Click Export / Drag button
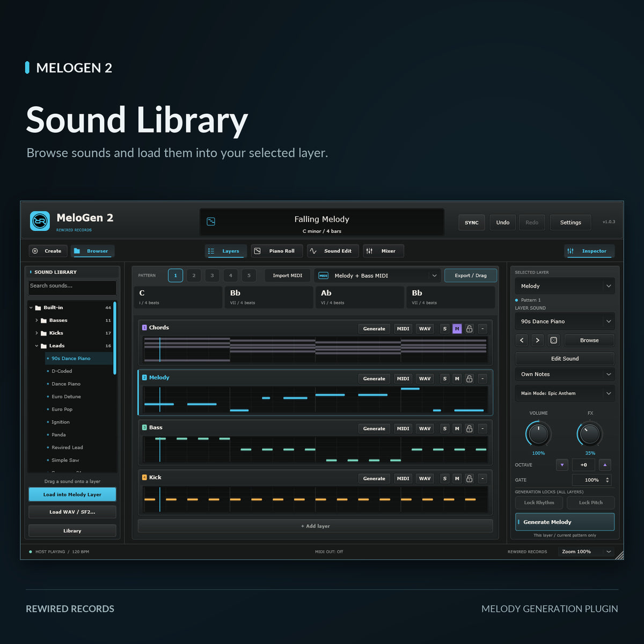 [x=471, y=275]
